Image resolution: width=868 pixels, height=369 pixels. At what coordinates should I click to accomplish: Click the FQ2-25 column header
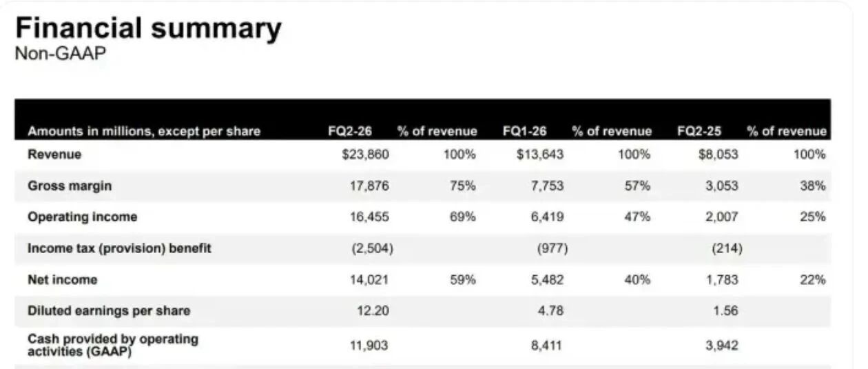(699, 131)
